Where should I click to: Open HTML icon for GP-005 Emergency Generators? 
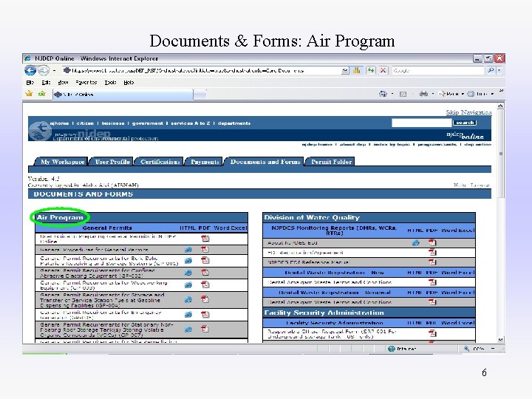(188, 315)
